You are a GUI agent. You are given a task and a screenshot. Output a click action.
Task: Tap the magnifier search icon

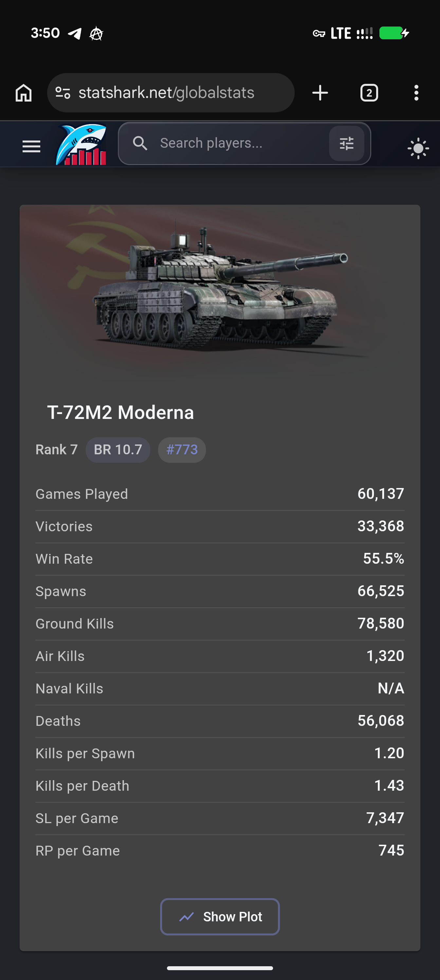coord(140,143)
